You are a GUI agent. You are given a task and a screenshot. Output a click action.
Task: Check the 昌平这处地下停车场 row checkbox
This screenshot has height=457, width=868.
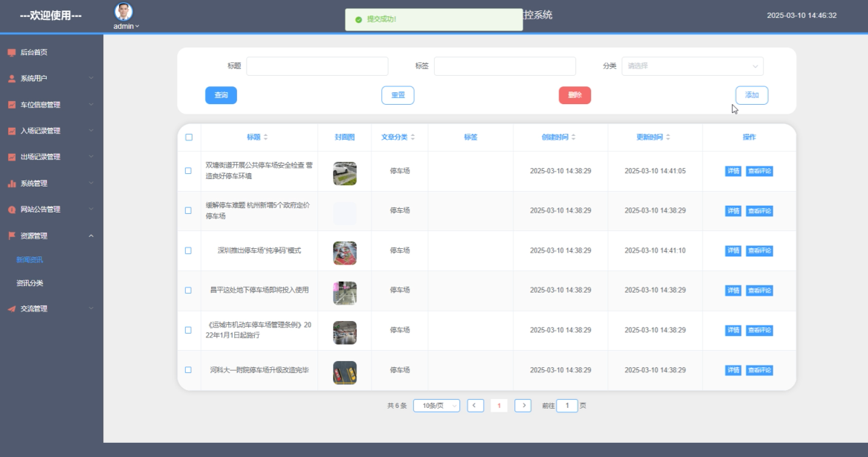pyautogui.click(x=188, y=291)
